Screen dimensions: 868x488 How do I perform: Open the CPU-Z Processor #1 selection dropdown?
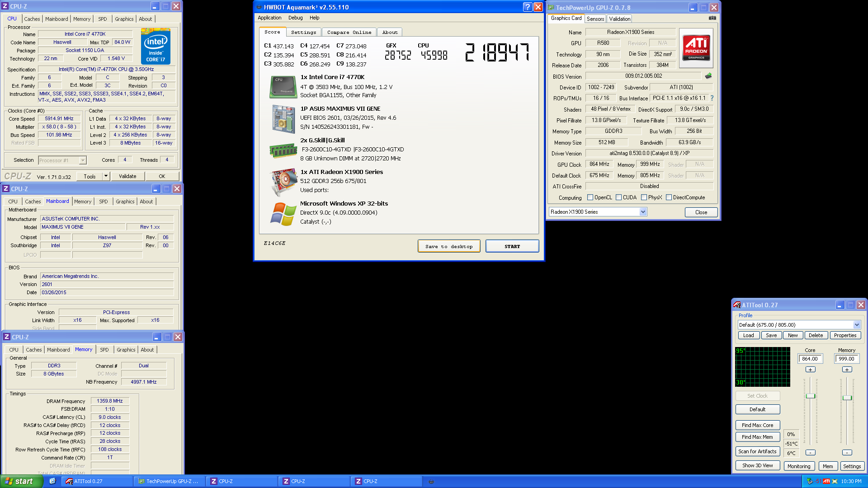[83, 160]
